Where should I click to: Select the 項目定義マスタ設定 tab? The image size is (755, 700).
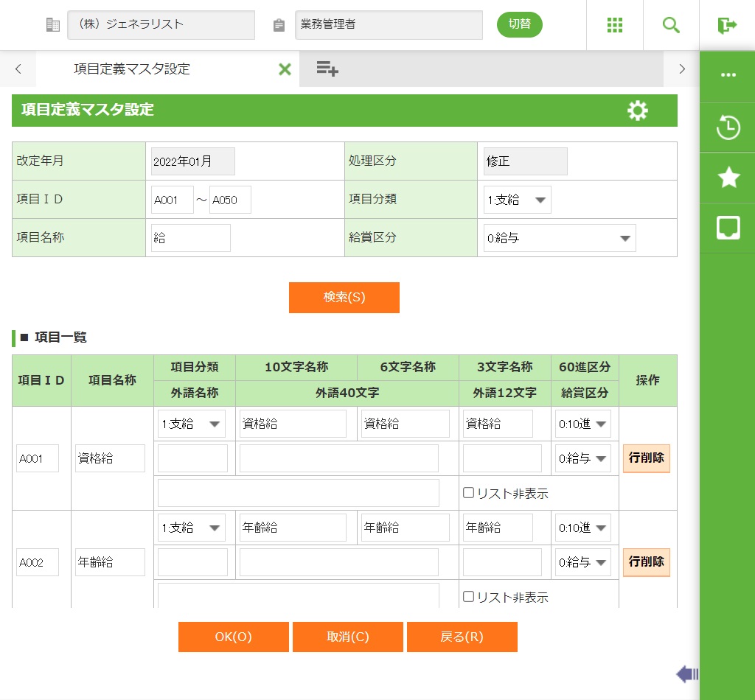pyautogui.click(x=133, y=69)
